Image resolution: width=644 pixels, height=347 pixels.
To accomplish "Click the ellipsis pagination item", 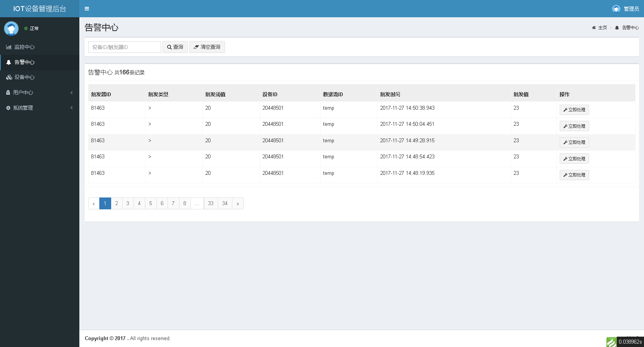I will pyautogui.click(x=197, y=204).
